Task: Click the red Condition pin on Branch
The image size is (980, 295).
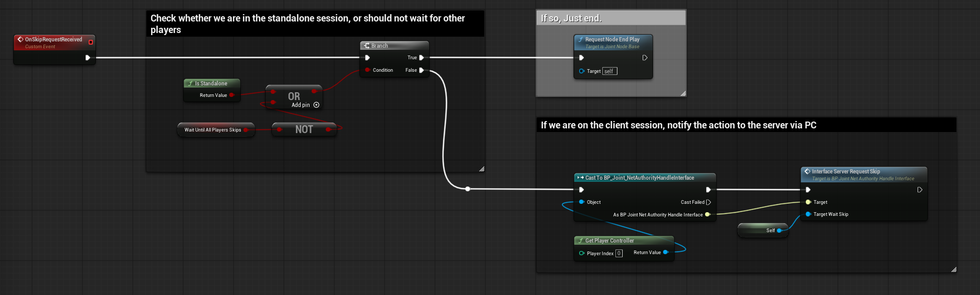Action: pyautogui.click(x=367, y=70)
